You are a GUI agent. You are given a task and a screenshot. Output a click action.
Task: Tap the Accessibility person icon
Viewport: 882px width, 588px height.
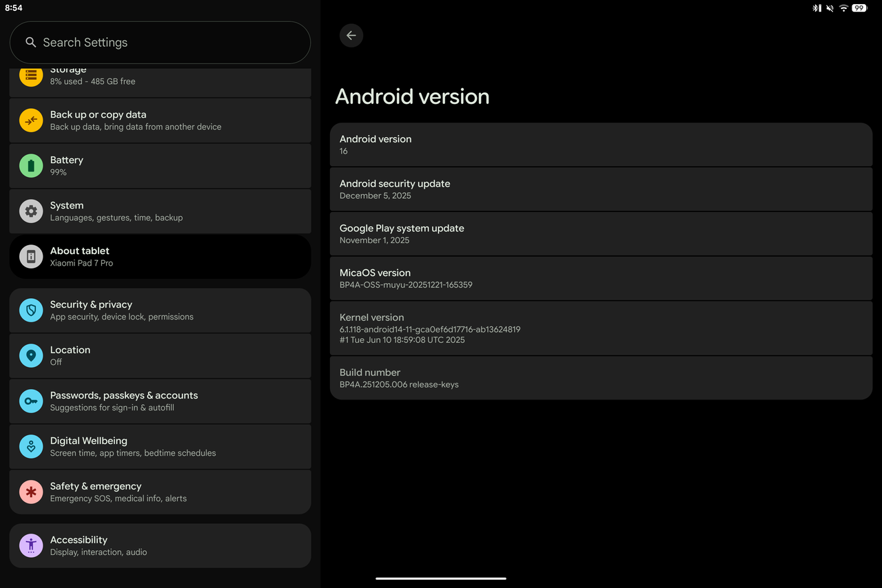[31, 546]
